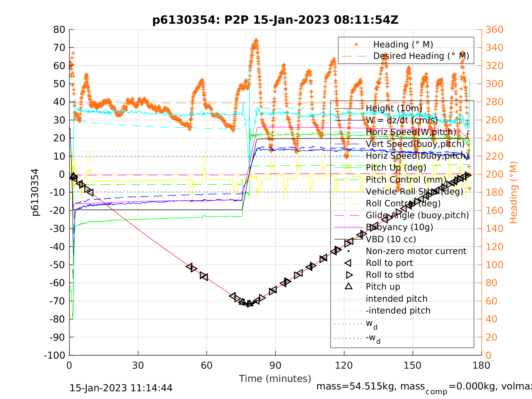Click the black dot marker for motor current
Screen dimensions: 532x399
coord(349,251)
